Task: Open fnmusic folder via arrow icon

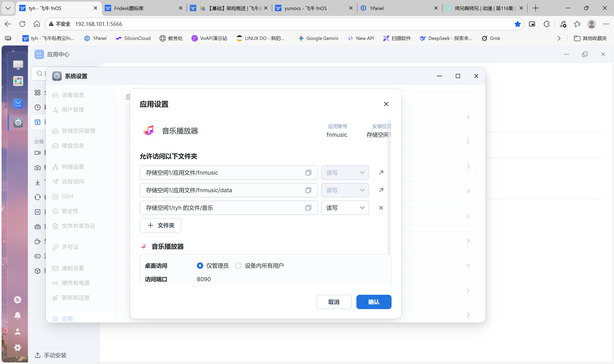Action: (x=381, y=173)
